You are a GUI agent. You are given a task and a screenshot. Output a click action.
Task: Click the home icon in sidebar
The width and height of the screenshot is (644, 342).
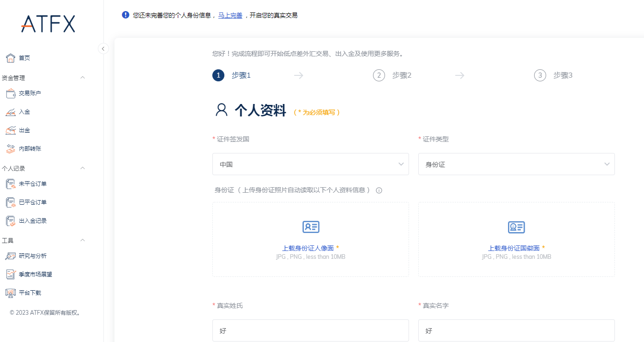coord(11,58)
